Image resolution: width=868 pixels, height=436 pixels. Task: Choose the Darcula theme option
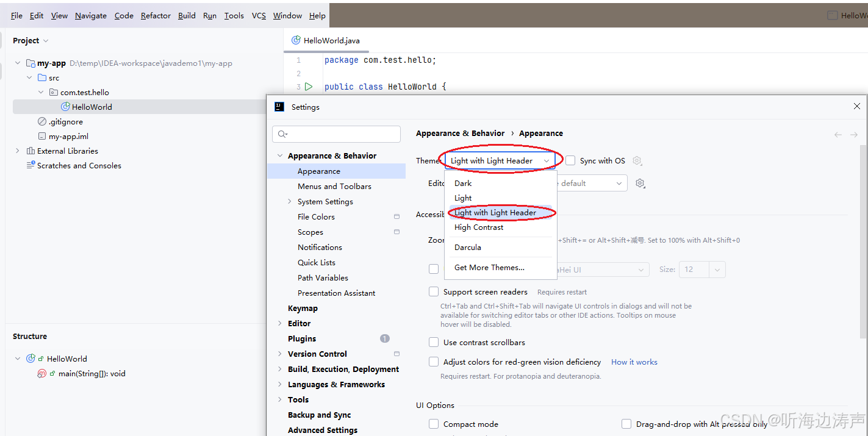click(500, 247)
